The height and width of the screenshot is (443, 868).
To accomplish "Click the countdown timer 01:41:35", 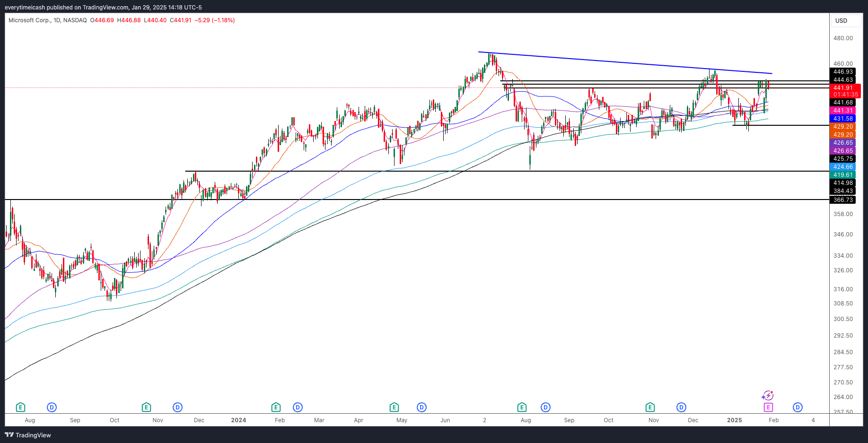I will pos(845,95).
